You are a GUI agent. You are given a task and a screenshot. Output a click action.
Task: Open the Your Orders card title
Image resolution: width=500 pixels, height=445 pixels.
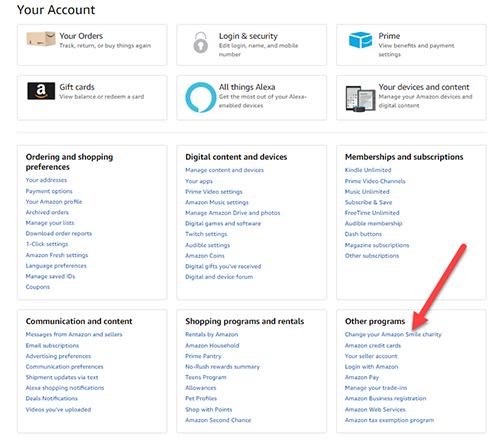click(81, 36)
